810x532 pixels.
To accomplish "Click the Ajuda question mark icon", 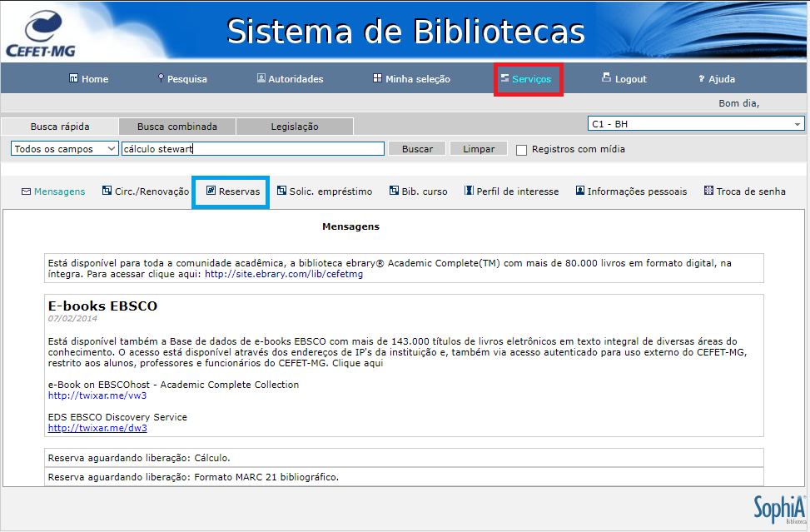I will tap(702, 78).
